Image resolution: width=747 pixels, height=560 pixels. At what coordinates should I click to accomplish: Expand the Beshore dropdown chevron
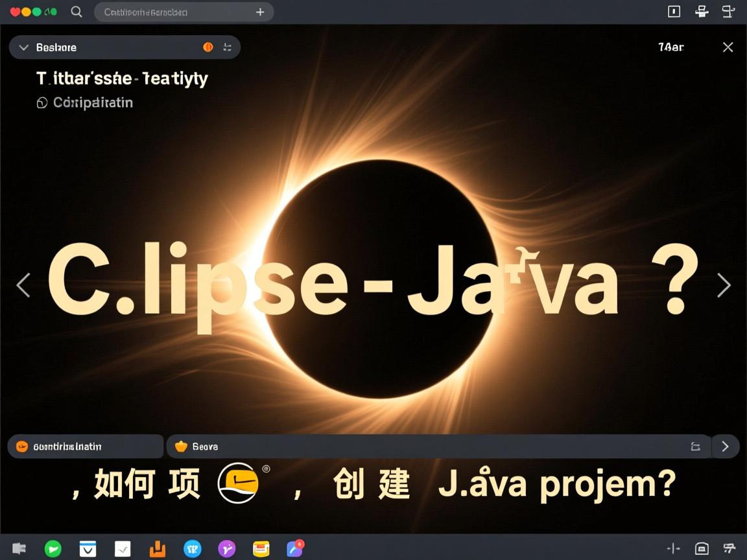(23, 47)
